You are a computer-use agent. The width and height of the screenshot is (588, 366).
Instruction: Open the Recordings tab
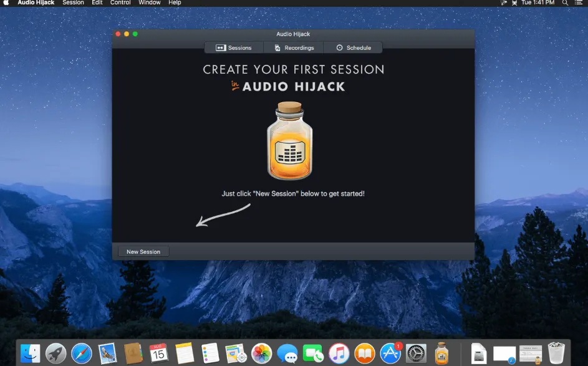click(x=294, y=47)
